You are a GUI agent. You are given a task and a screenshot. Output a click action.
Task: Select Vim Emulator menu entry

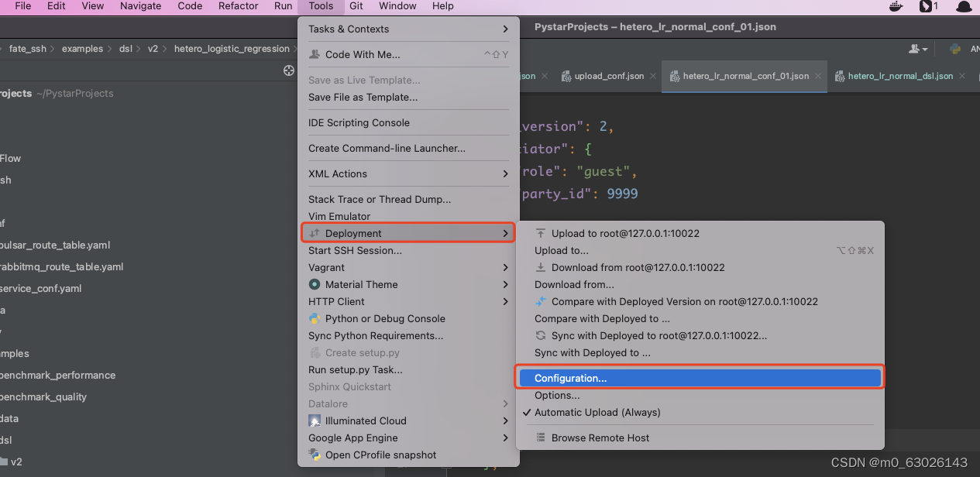point(408,216)
